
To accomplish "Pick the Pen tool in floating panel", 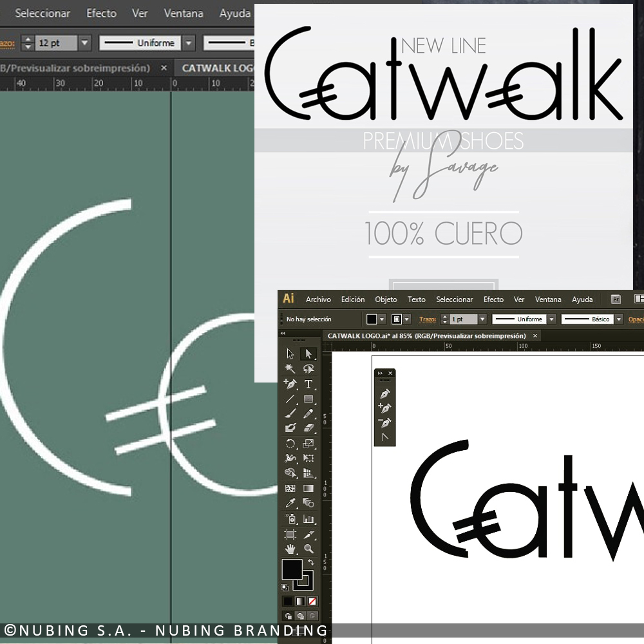I will (x=385, y=394).
